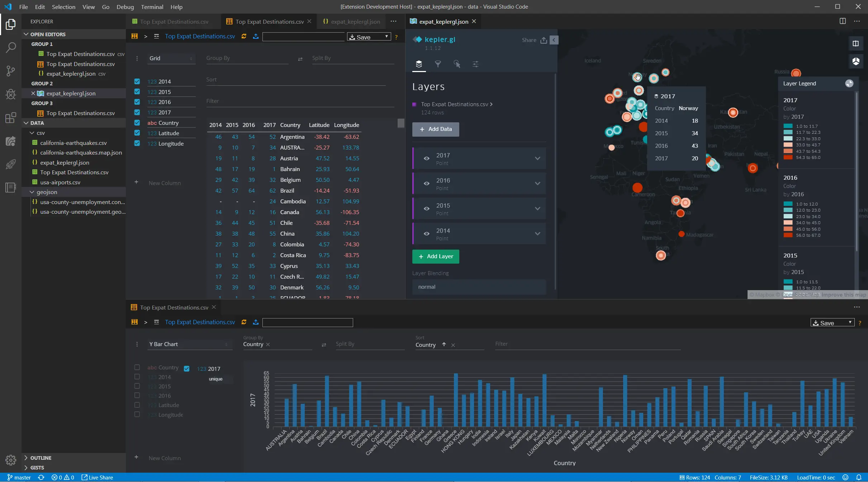The image size is (868, 482).
Task: Open the Grid view type dropdown
Action: pos(171,58)
